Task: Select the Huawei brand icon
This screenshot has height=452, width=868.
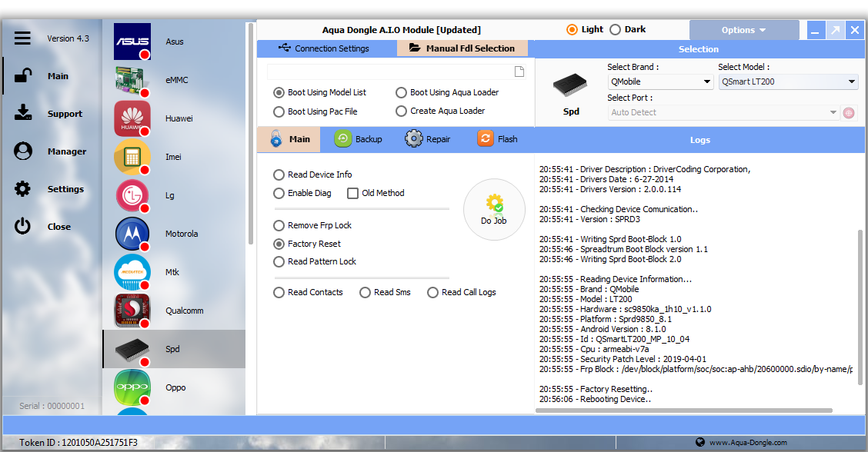Action: 132,118
